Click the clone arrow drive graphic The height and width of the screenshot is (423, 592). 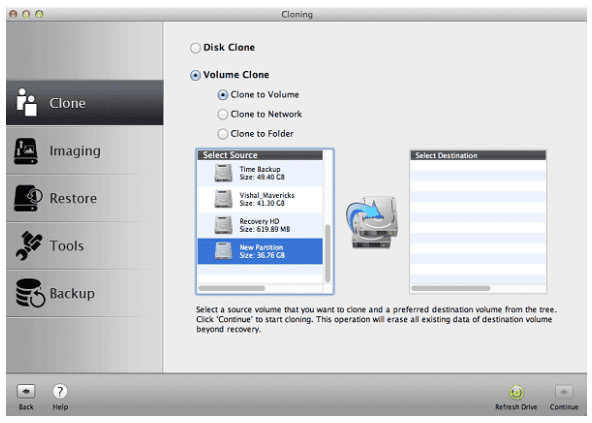pyautogui.click(x=372, y=222)
